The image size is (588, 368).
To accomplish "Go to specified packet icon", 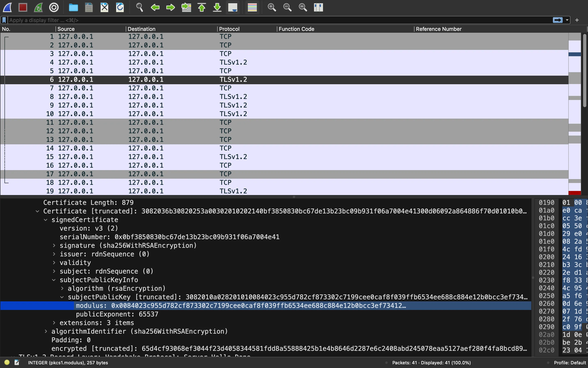I will (186, 7).
